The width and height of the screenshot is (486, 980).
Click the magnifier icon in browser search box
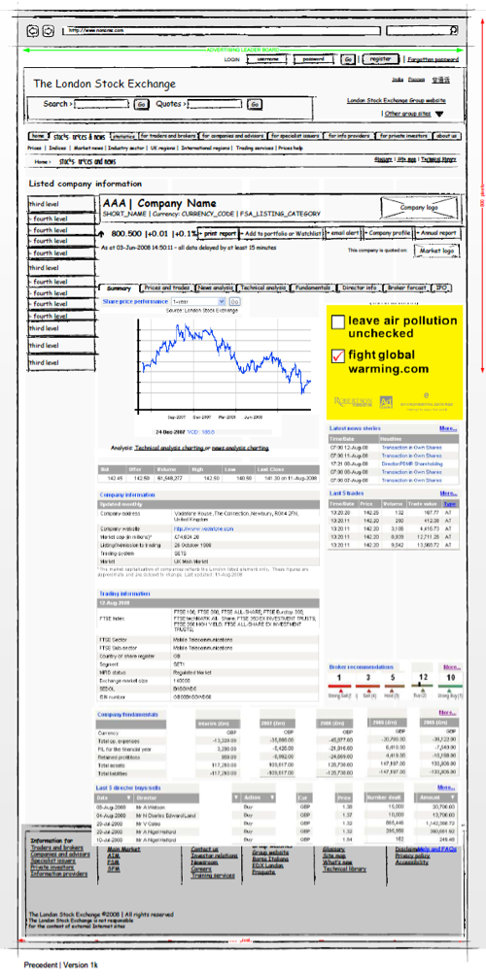pyautogui.click(x=454, y=29)
